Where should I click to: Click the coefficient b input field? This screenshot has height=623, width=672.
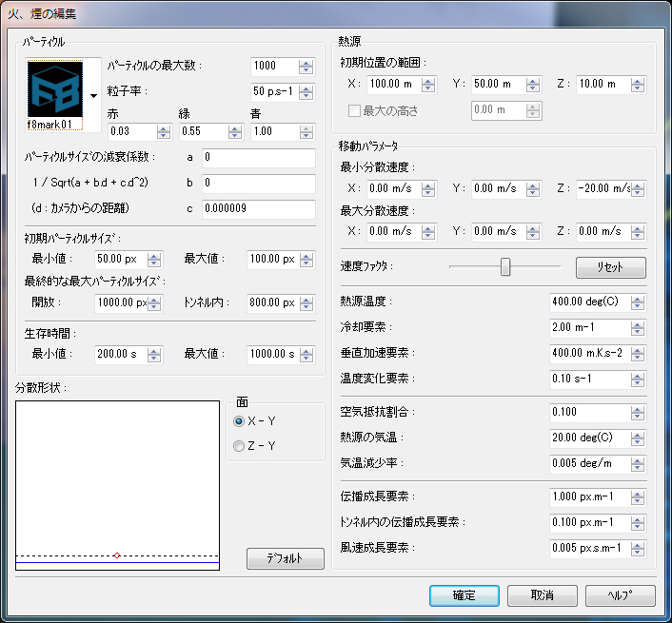pyautogui.click(x=259, y=184)
